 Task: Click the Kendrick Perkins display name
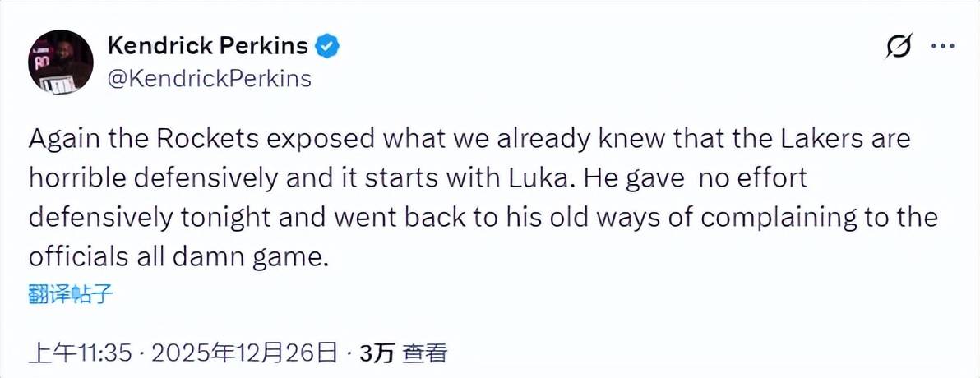(x=208, y=47)
